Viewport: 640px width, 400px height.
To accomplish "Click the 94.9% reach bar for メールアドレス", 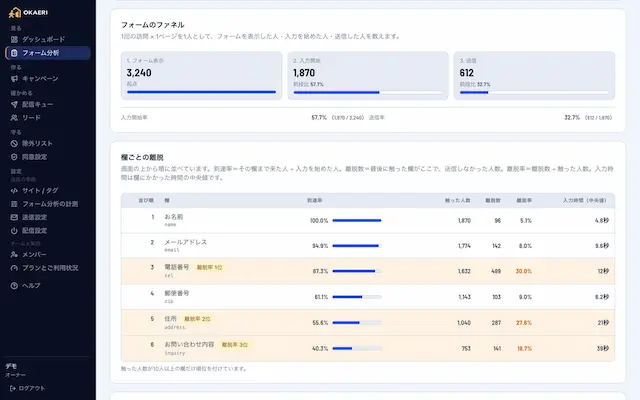I will 357,246.
